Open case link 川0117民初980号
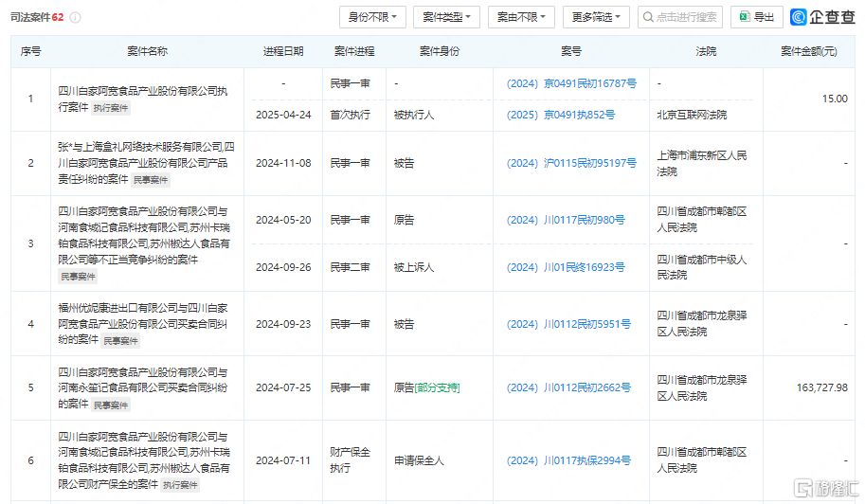 point(566,220)
